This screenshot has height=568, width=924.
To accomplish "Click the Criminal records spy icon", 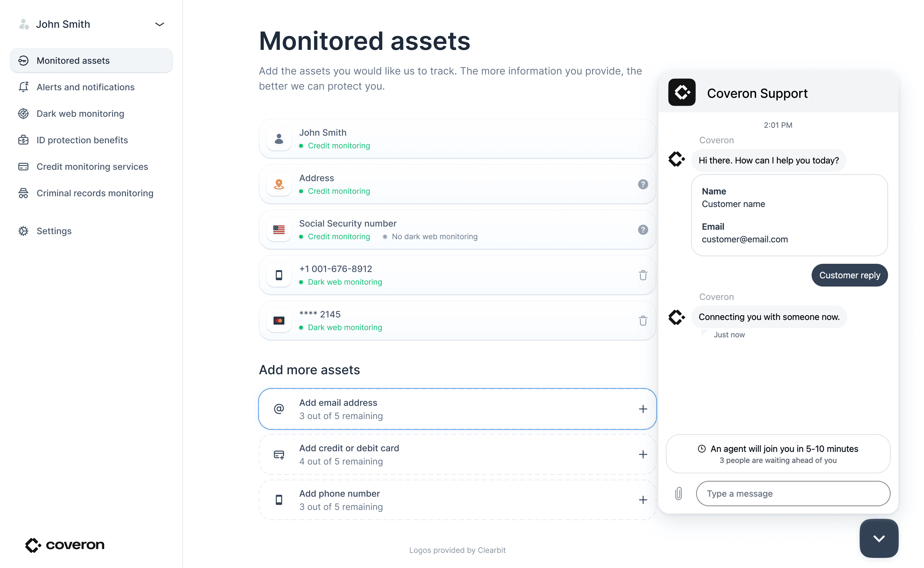I will click(23, 193).
